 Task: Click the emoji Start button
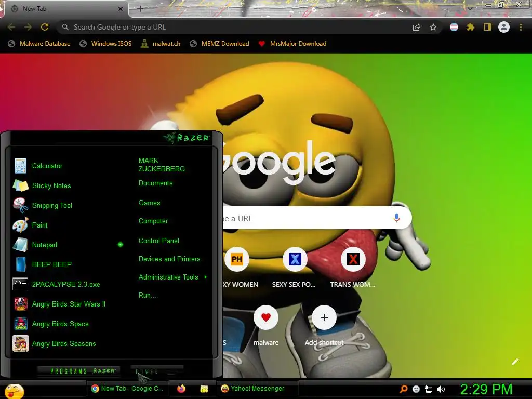pyautogui.click(x=14, y=391)
